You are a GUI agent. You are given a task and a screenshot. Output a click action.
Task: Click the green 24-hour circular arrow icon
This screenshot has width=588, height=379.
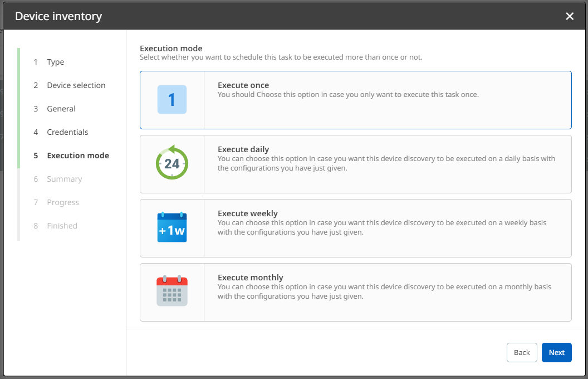(x=172, y=164)
